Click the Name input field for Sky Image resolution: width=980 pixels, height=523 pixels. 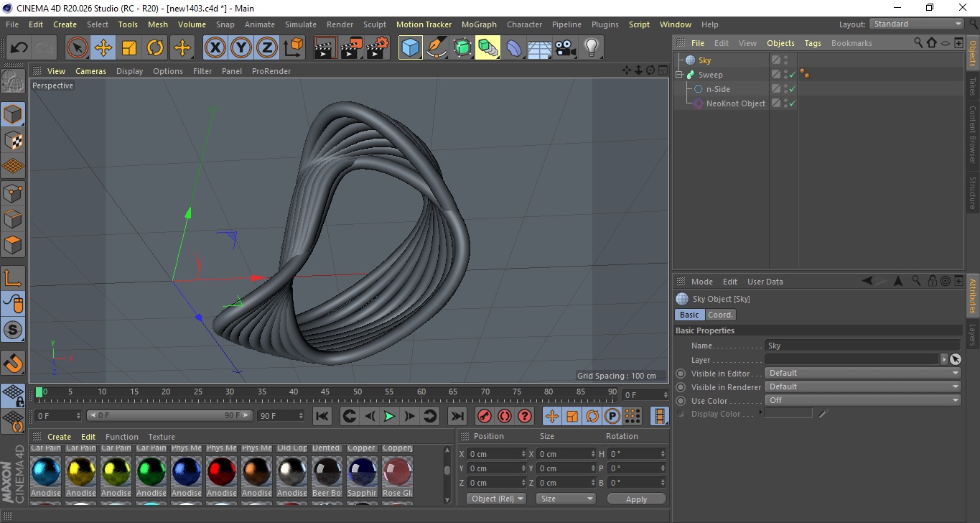tap(862, 346)
